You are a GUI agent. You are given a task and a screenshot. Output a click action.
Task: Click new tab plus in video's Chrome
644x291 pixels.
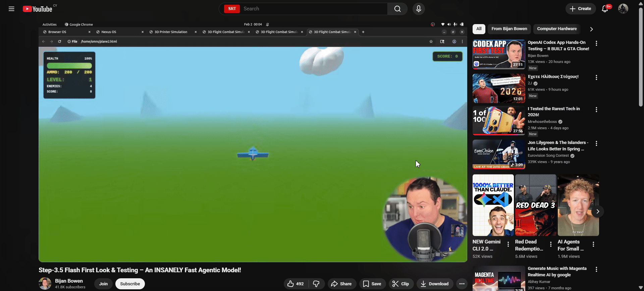(363, 32)
